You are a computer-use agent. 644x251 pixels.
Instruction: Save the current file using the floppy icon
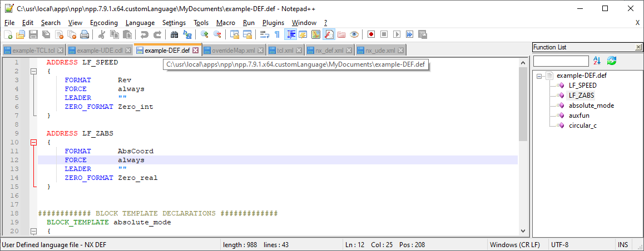point(33,34)
